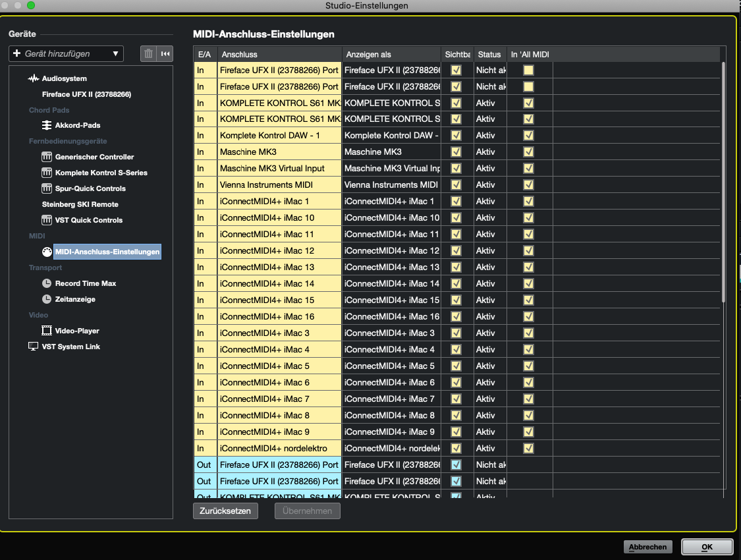
Task: Click the Sichtbar column header
Action: [x=457, y=54]
